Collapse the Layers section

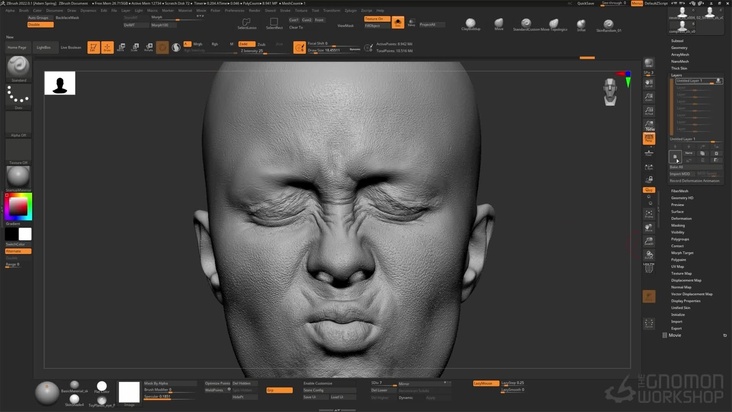click(676, 75)
